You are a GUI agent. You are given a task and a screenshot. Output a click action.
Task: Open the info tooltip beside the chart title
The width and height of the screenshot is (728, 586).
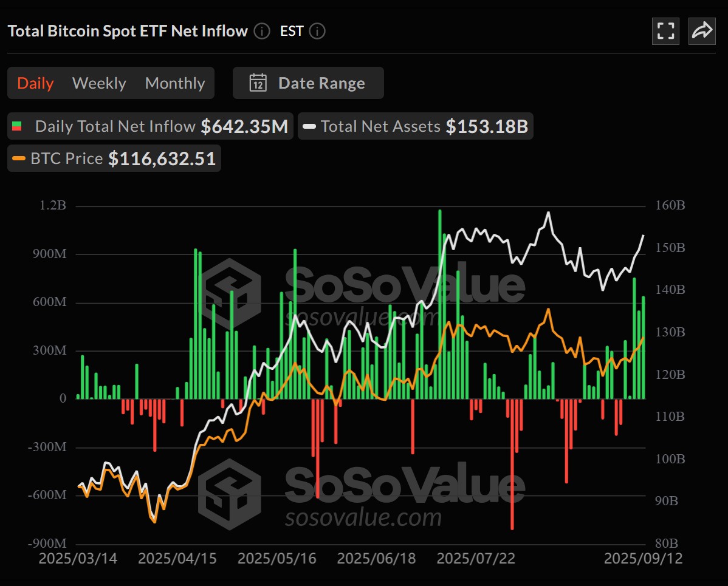[261, 32]
